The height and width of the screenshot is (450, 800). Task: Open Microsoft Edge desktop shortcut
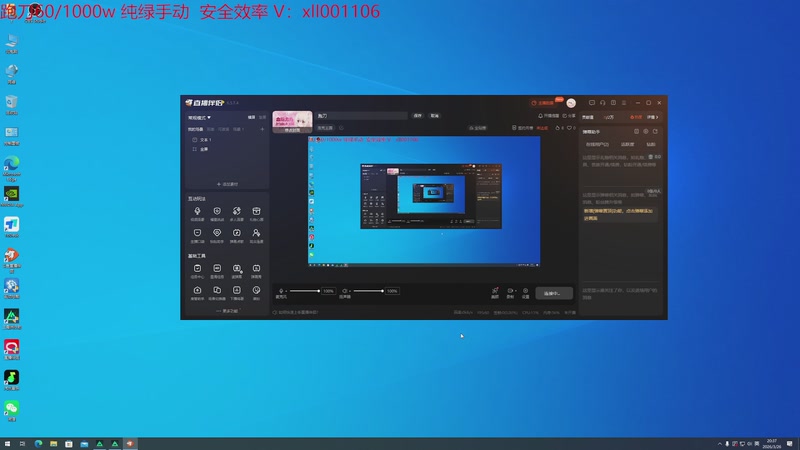(x=11, y=167)
